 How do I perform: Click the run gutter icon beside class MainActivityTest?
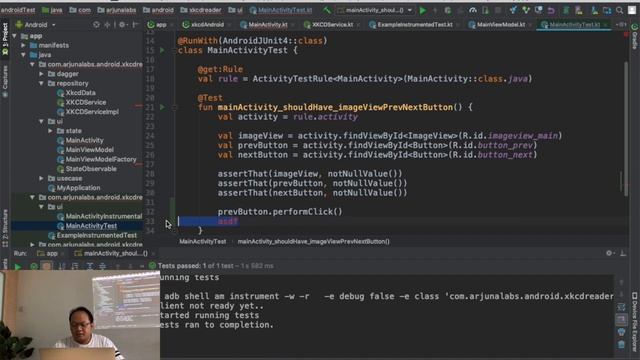pyautogui.click(x=162, y=50)
